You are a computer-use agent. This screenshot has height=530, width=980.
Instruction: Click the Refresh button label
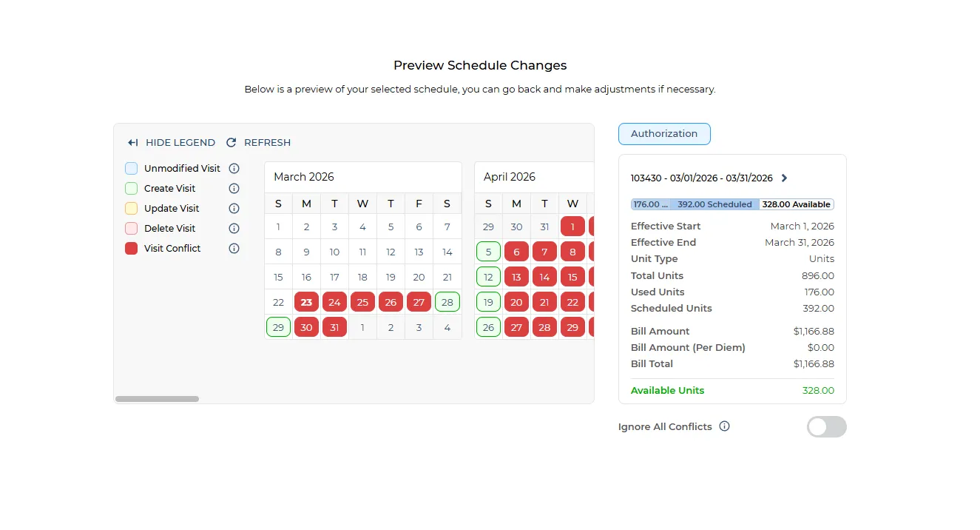[x=267, y=142]
